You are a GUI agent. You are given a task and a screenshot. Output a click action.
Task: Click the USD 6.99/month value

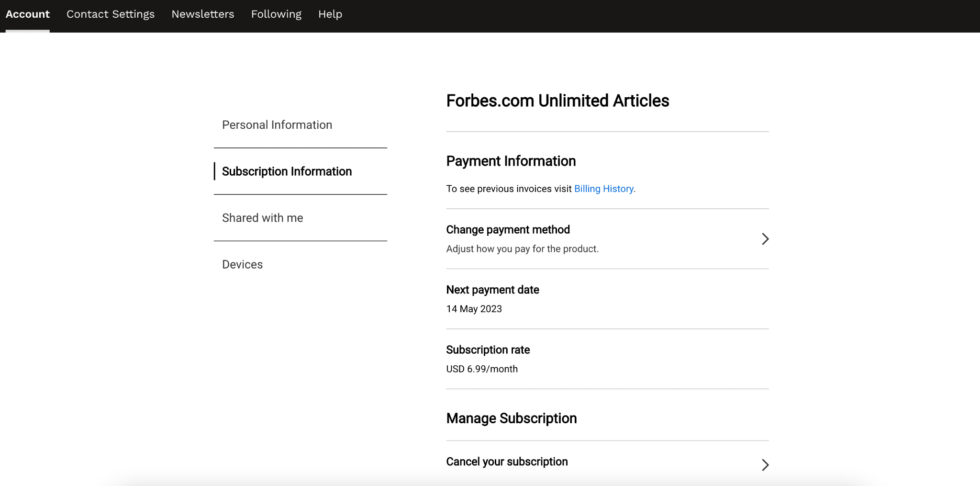click(482, 369)
